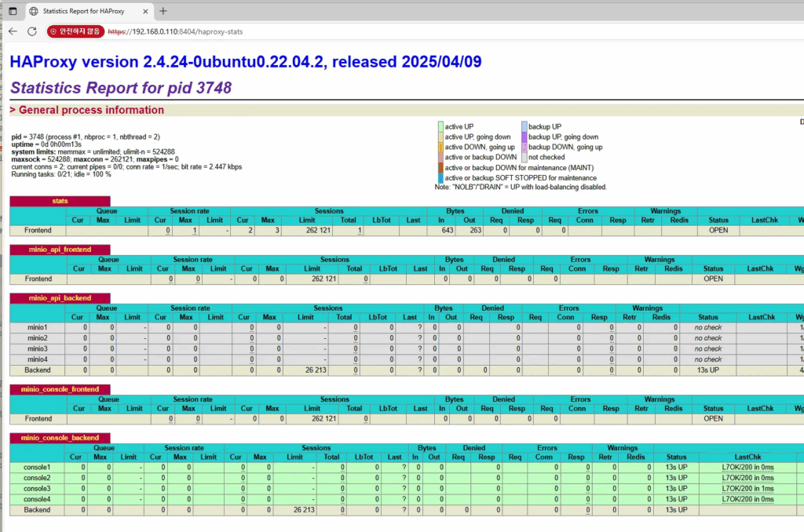Click the address bar URL
This screenshot has width=804, height=532.
pos(175,31)
